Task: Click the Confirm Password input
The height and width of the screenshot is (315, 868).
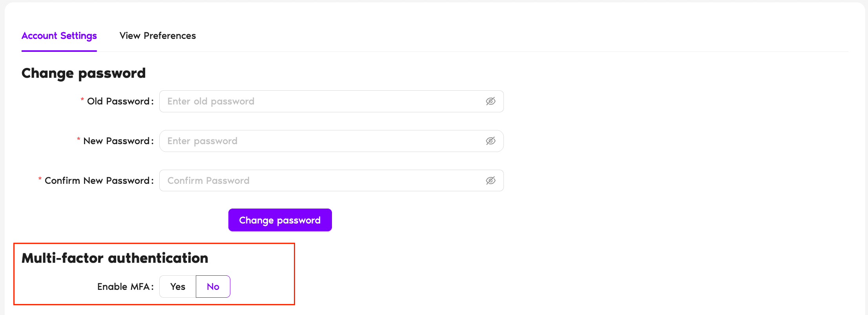Action: point(314,180)
